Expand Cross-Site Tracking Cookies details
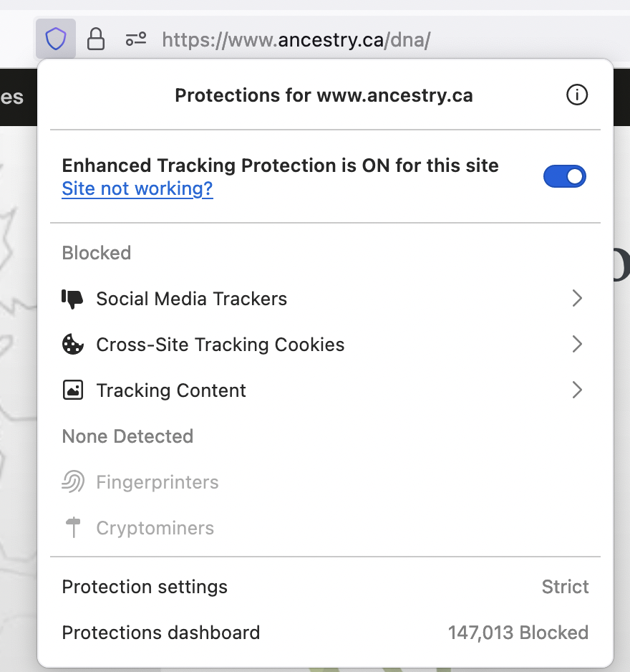The image size is (630, 672). tap(577, 344)
